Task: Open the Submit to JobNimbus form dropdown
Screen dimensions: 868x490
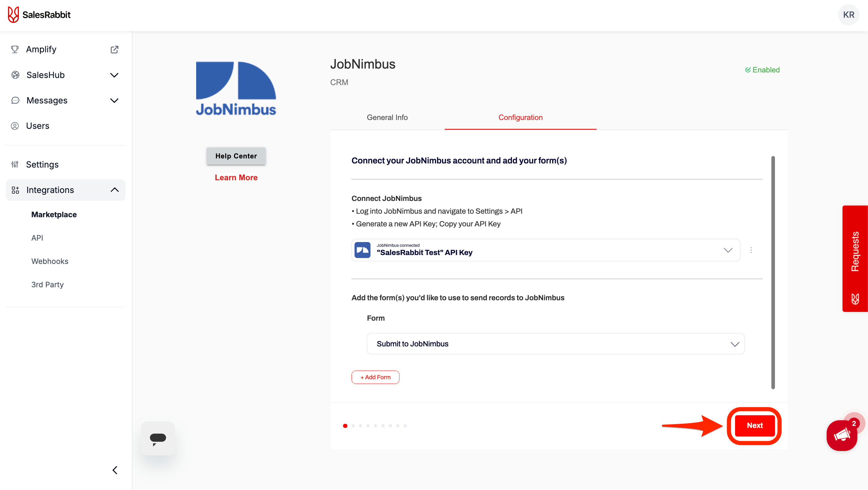Action: tap(734, 344)
